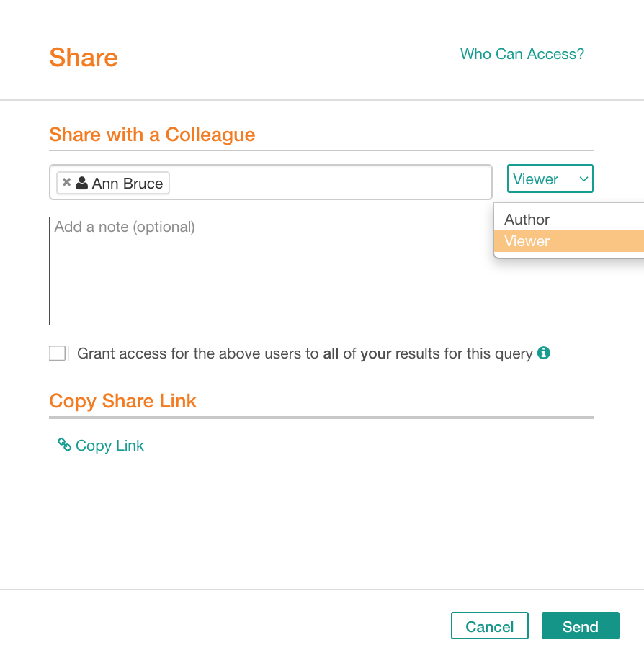The image size is (644, 658).
Task: Click the Copy Share Link heading
Action: pos(122,401)
